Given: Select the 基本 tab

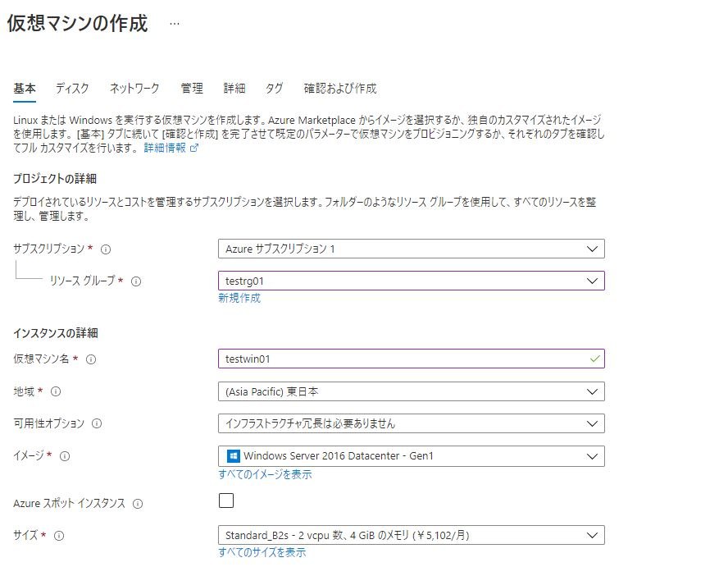Looking at the screenshot, I should click(x=25, y=89).
